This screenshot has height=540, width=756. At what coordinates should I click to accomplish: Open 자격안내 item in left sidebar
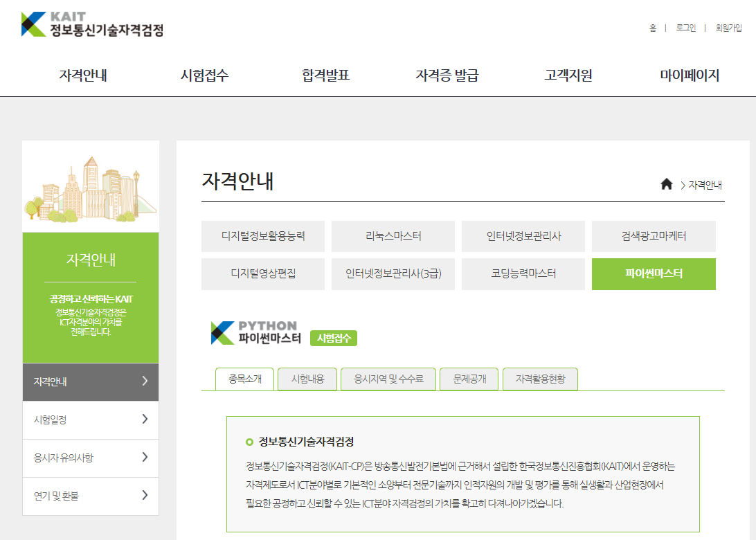pos(91,382)
